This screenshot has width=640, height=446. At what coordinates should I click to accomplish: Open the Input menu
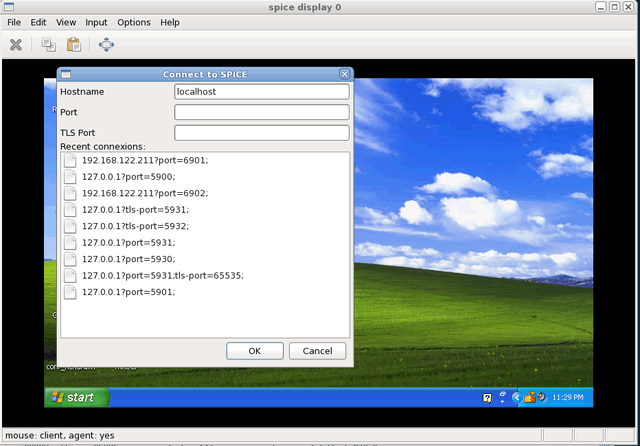(x=96, y=22)
